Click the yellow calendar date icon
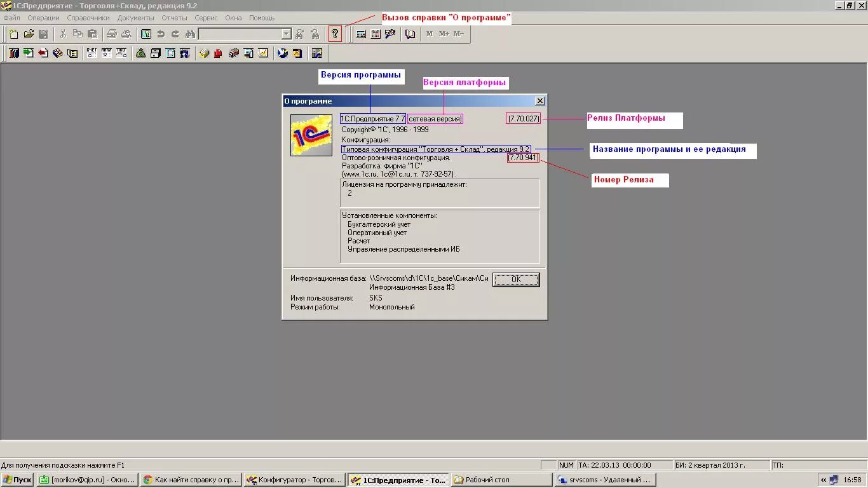The image size is (868, 488). [297, 53]
